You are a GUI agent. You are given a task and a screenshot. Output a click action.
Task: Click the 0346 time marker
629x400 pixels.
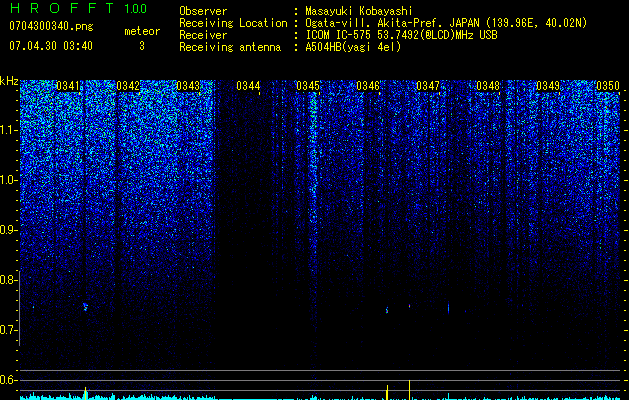tap(368, 86)
